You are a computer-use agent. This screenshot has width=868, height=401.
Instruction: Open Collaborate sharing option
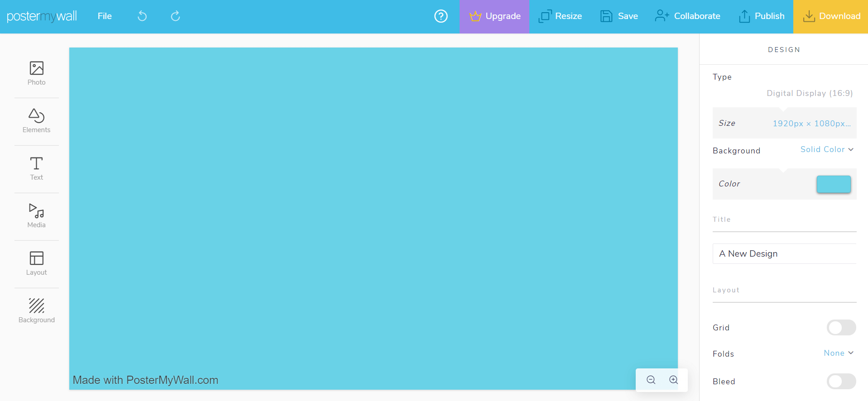tap(687, 16)
